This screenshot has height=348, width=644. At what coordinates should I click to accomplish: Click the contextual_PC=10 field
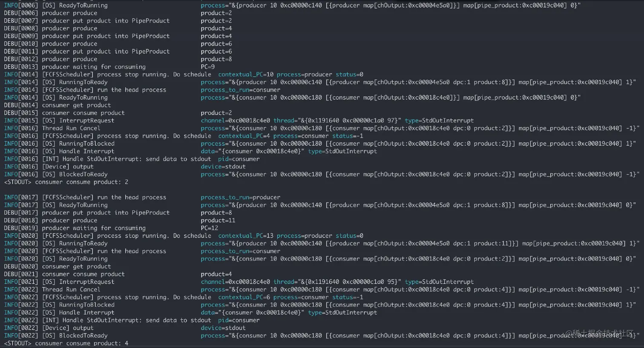pyautogui.click(x=246, y=74)
